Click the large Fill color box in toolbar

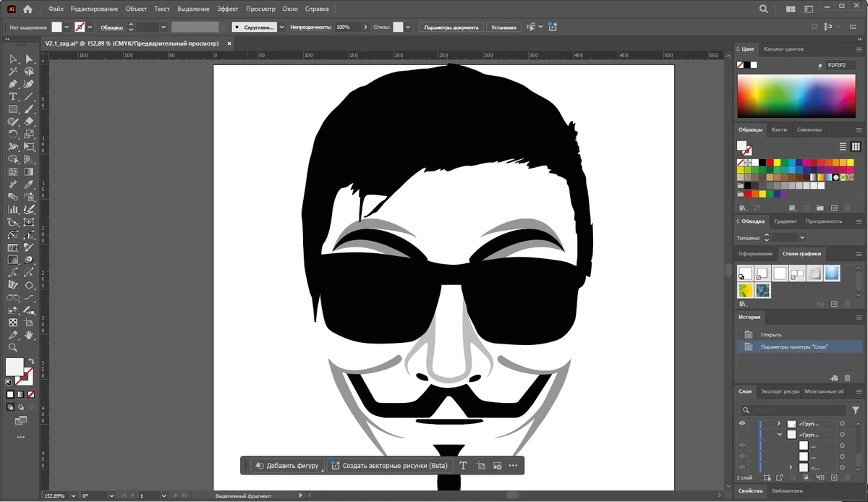(x=14, y=367)
